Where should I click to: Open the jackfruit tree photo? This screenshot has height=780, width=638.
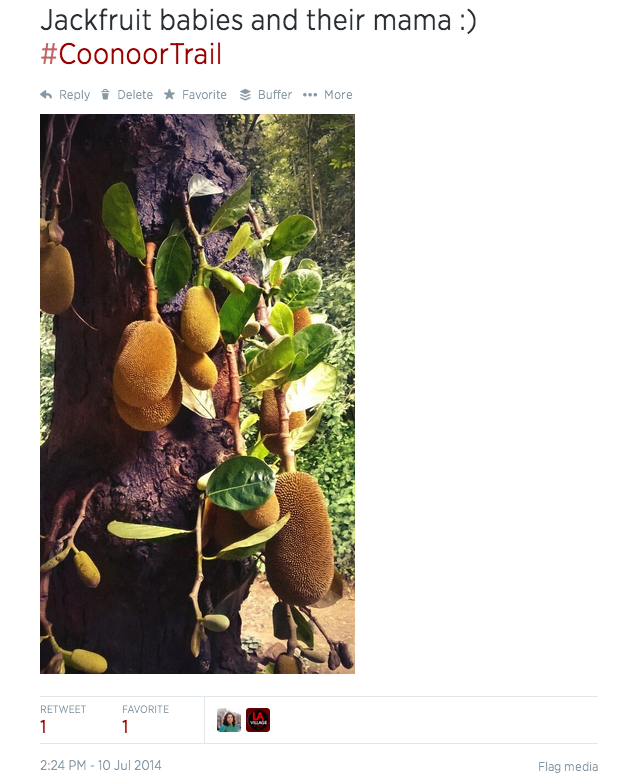[197, 394]
